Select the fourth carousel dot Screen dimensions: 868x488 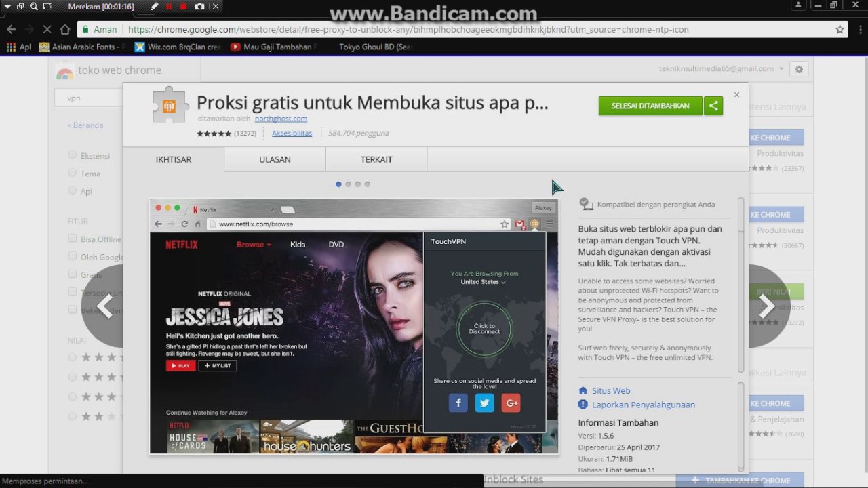367,184
